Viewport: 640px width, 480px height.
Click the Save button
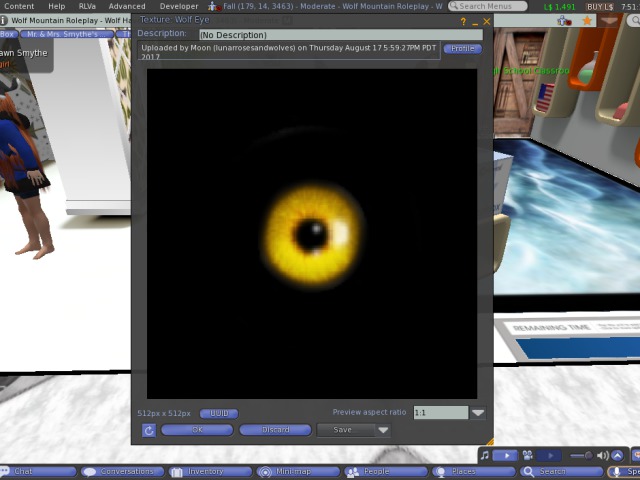(346, 430)
